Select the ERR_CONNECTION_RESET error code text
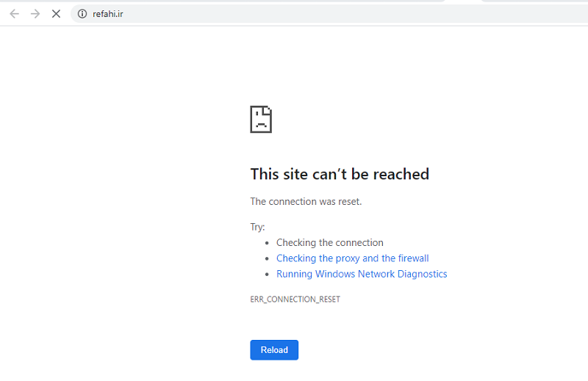Image resolution: width=588 pixels, height=381 pixels. point(295,300)
